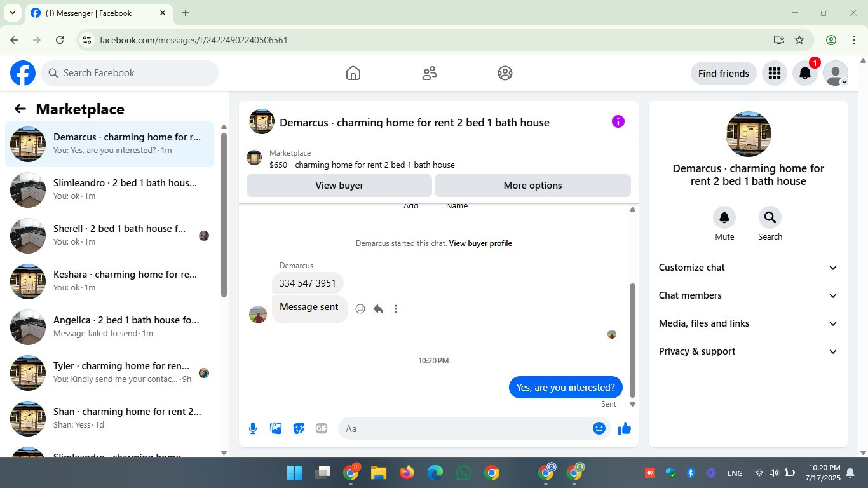
Task: Click the chat scroll-down arrow
Action: 632,404
